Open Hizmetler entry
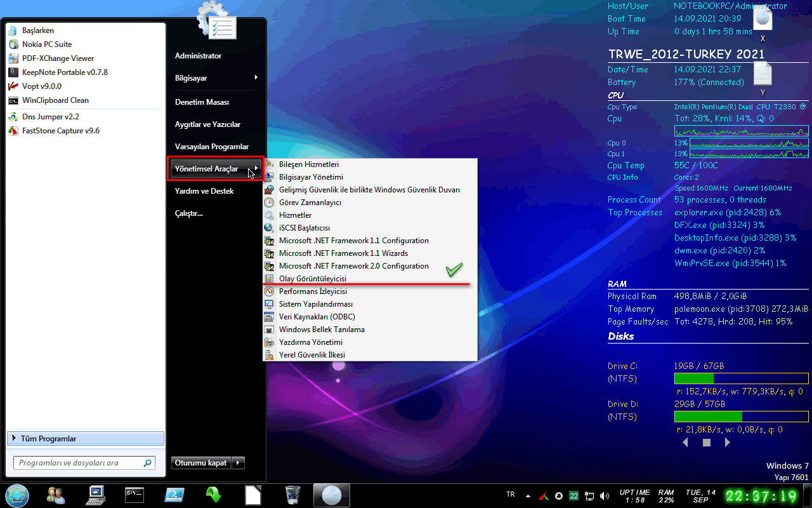 (370, 215)
